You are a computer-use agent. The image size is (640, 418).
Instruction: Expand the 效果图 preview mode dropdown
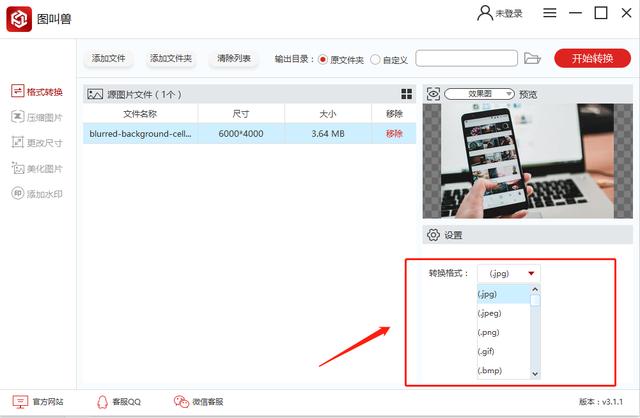[x=480, y=94]
